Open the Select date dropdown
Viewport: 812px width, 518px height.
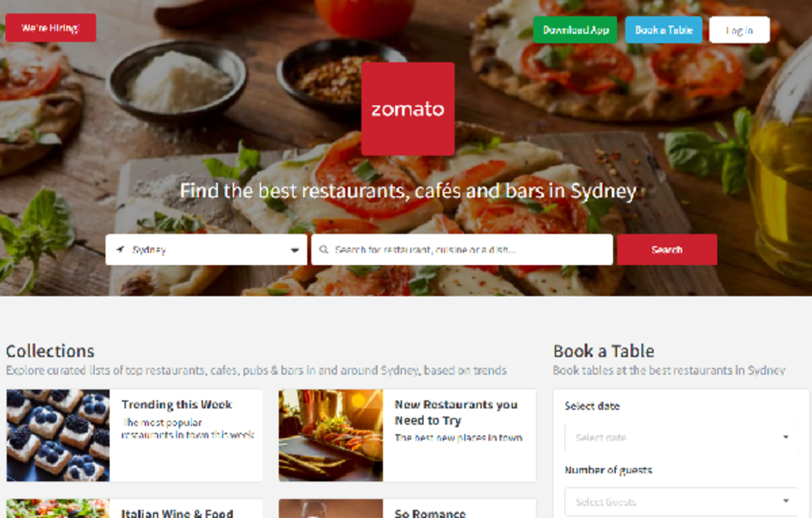[681, 437]
